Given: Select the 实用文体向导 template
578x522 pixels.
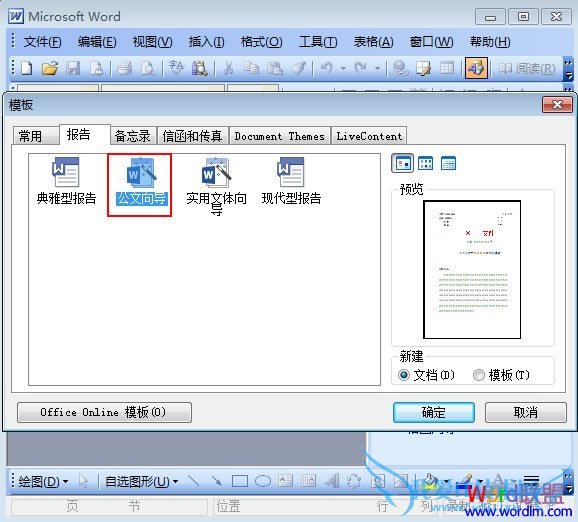Looking at the screenshot, I should [x=216, y=186].
